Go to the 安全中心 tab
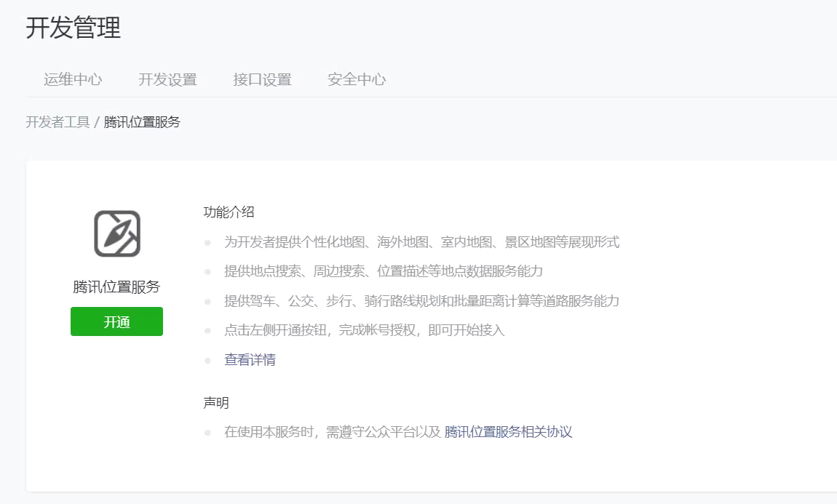Viewport: 837px width, 504px height. coord(357,79)
